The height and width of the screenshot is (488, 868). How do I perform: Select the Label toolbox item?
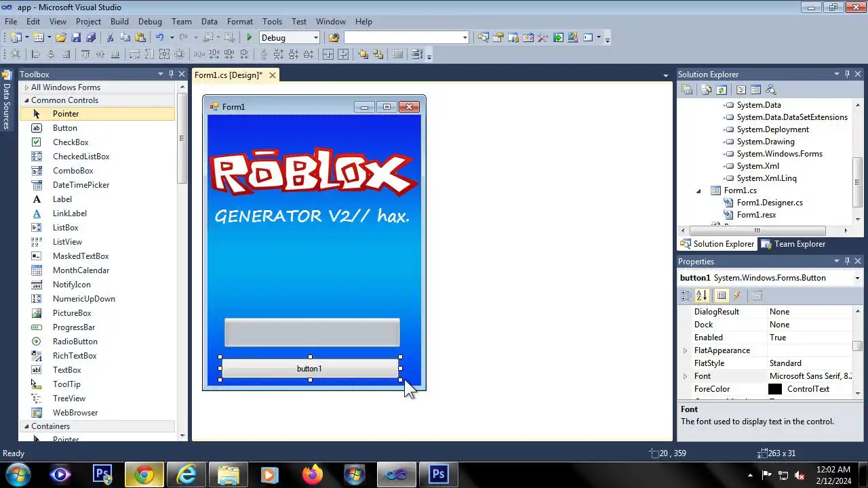(x=62, y=199)
